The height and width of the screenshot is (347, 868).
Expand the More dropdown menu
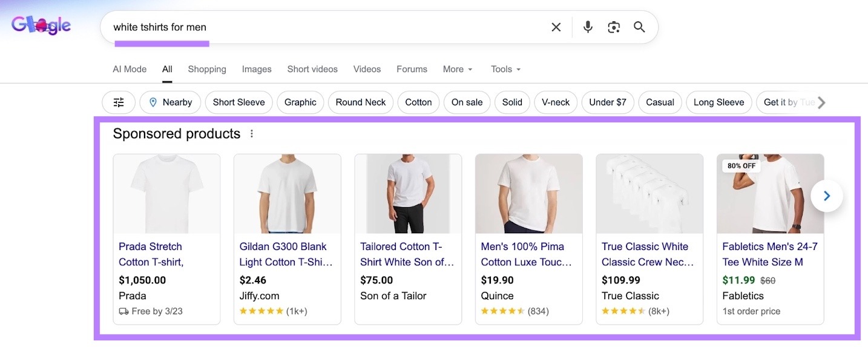point(458,69)
